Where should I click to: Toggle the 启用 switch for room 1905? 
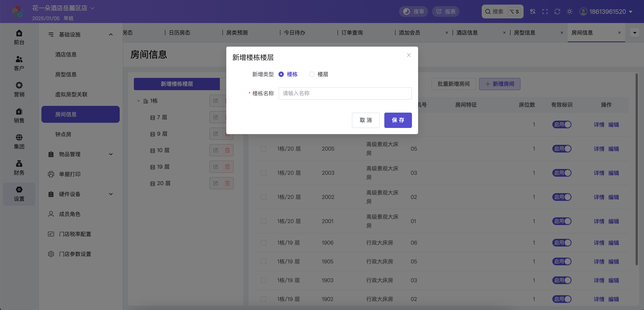562,261
